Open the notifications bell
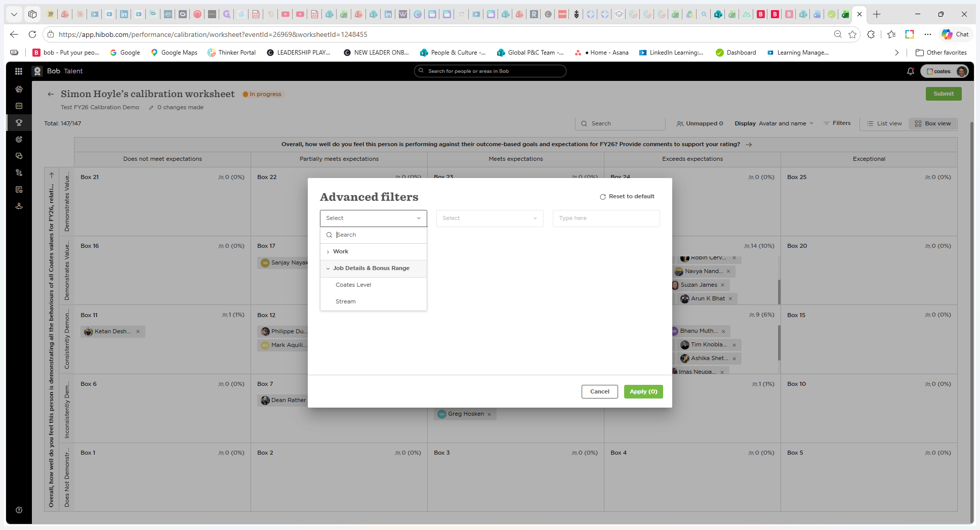This screenshot has width=980, height=530. (x=910, y=71)
